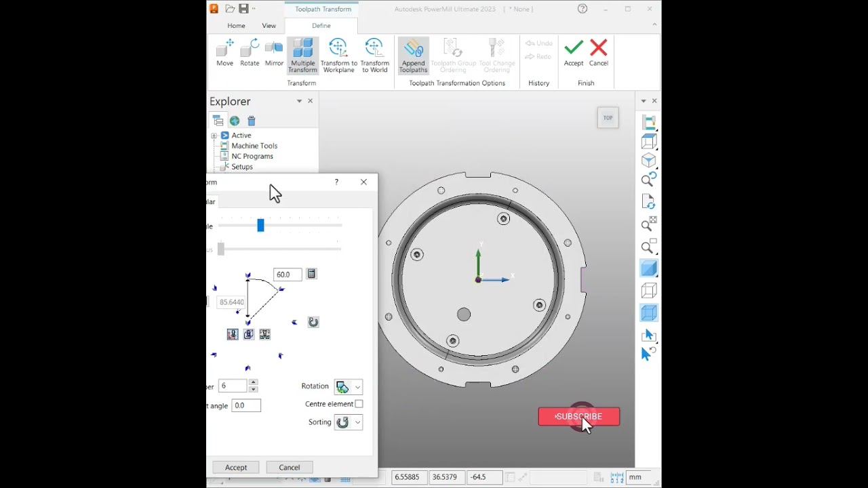Screen dimensions: 868x488
Task: Open the view toolbar options dropdown arrow
Action: (x=644, y=101)
